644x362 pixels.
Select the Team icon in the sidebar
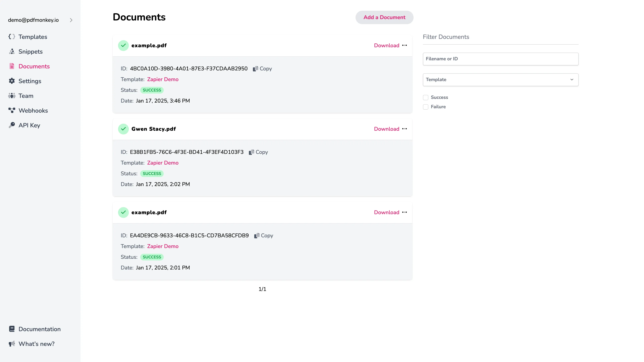[12, 96]
